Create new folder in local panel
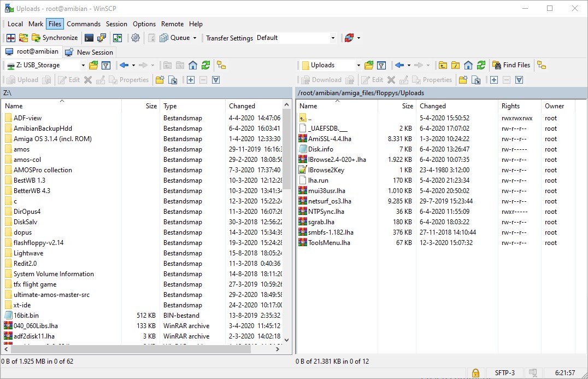The height and width of the screenshot is (379, 588). tap(160, 80)
